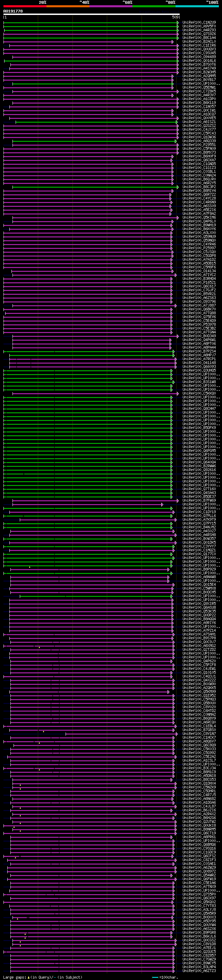Click the green ~80% identity legend segment
This screenshot has height=980, width=222.
(154, 6)
